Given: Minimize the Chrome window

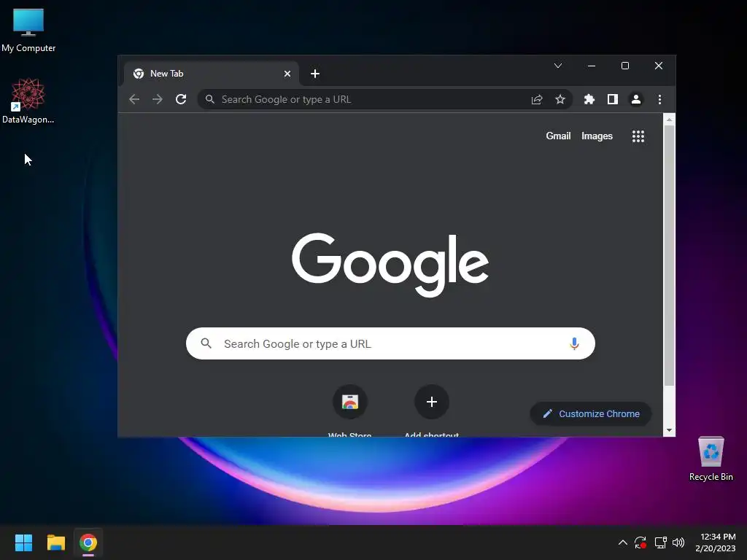Looking at the screenshot, I should point(591,66).
